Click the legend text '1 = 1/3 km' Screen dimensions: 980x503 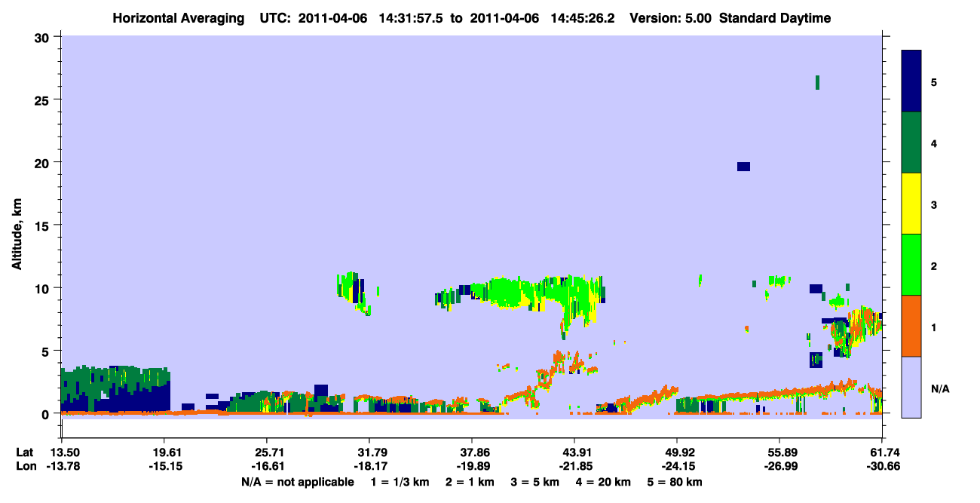coord(401,482)
